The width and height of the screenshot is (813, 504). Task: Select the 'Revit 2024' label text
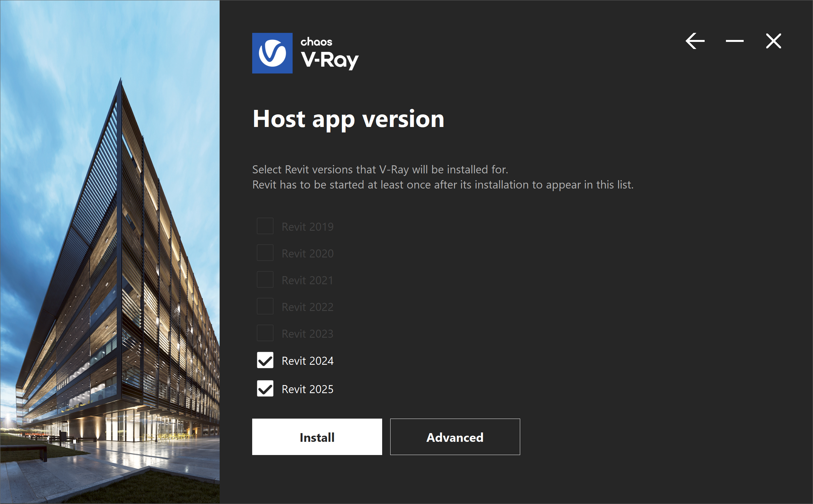308,361
